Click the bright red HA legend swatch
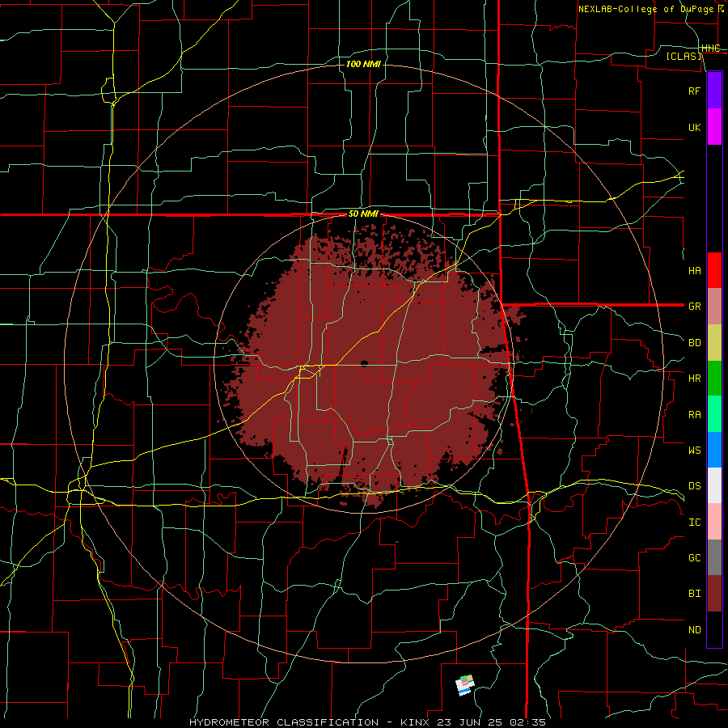The width and height of the screenshot is (728, 728). click(714, 270)
